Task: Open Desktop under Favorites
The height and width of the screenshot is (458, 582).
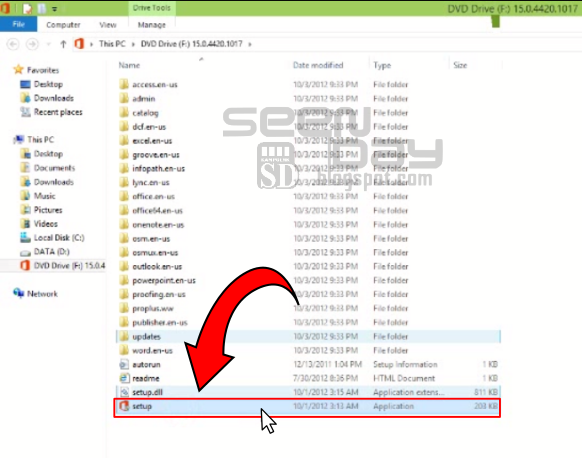Action: [x=48, y=84]
